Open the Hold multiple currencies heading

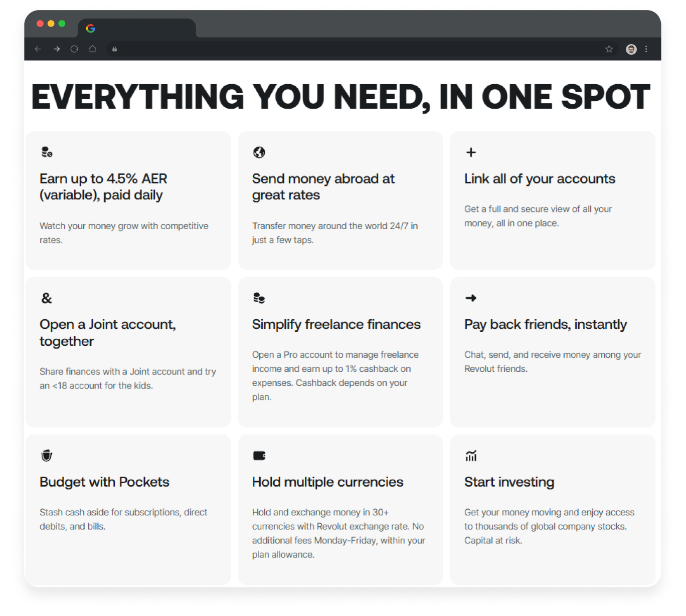tap(327, 482)
